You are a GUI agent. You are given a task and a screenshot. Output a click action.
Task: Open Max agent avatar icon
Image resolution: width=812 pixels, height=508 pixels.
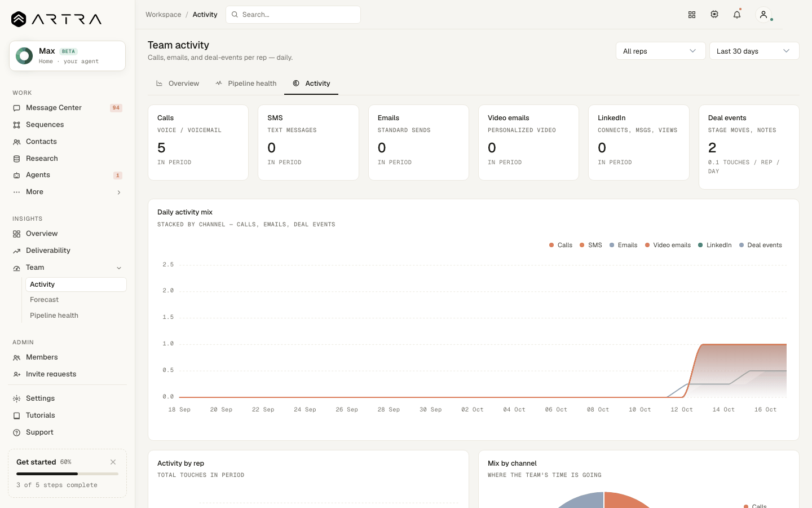(x=24, y=56)
